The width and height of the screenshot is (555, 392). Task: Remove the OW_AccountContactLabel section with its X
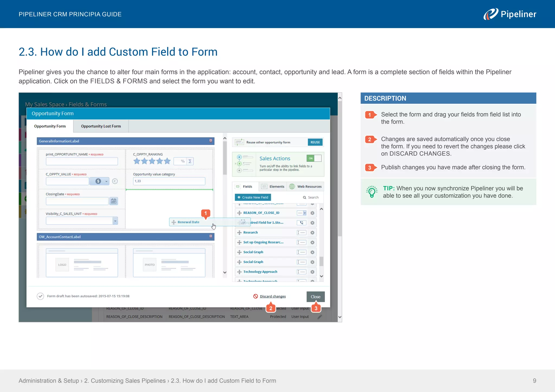tap(211, 236)
